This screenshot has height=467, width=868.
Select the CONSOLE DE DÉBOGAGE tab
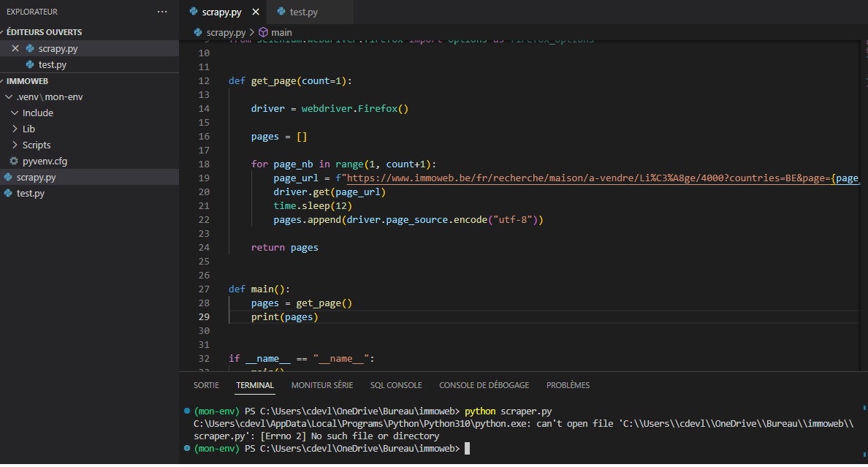tap(484, 385)
